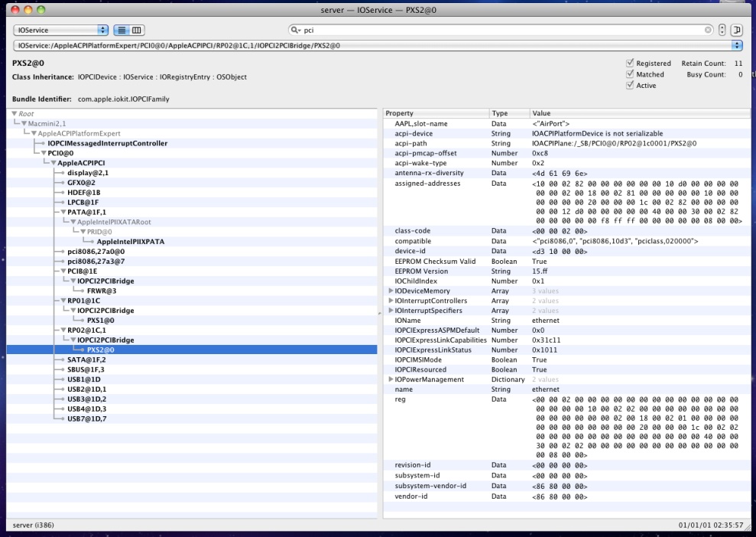Viewport: 756px width, 537px height.
Task: Select the pci8086,27a0@0 entry
Action: (x=96, y=252)
